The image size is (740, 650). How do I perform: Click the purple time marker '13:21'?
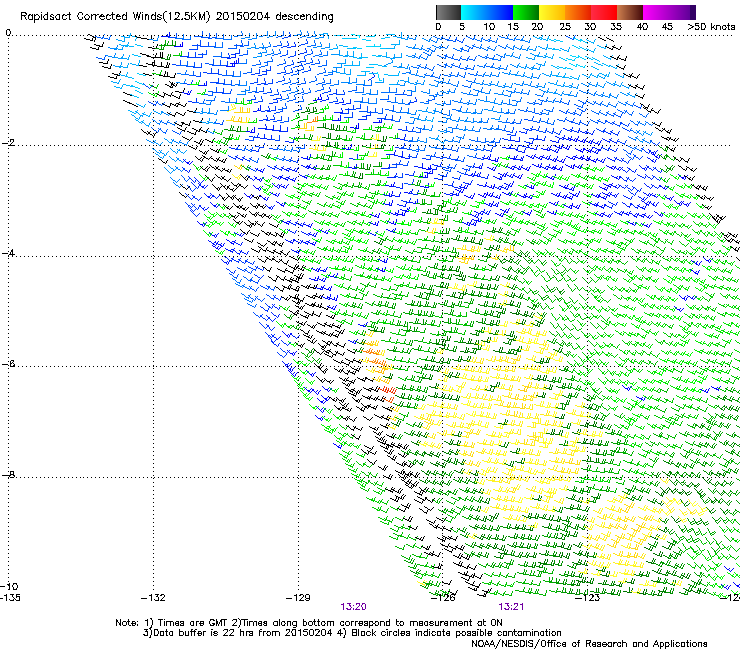(511, 607)
